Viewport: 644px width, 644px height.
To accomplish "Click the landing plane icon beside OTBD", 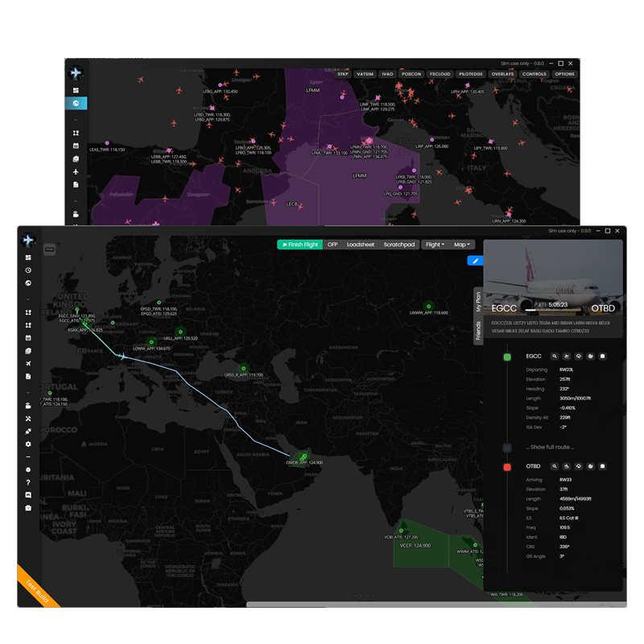I will [x=567, y=466].
